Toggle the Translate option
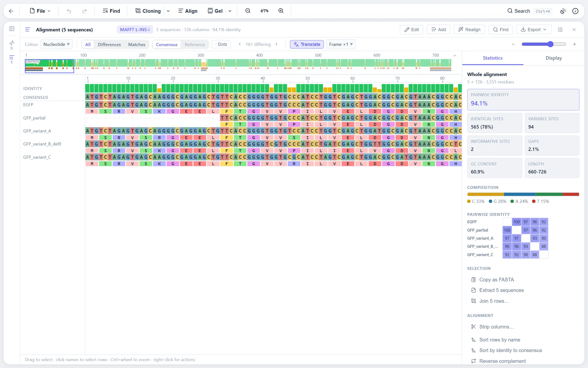The image size is (588, 368). [x=307, y=44]
